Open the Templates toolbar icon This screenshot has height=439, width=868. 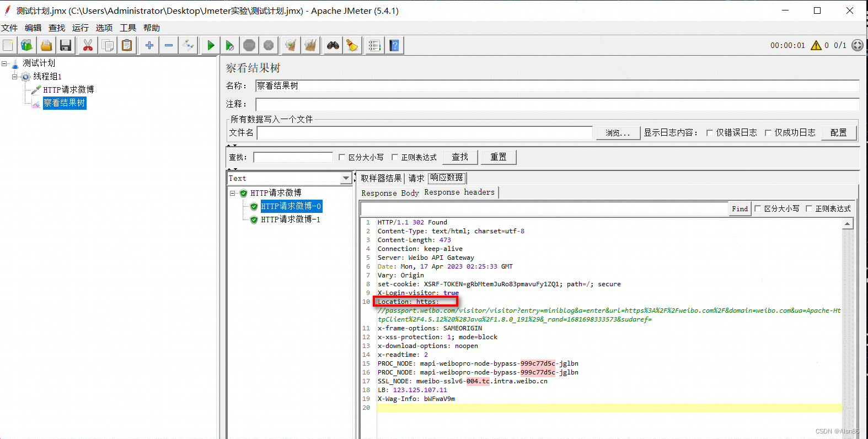[26, 45]
